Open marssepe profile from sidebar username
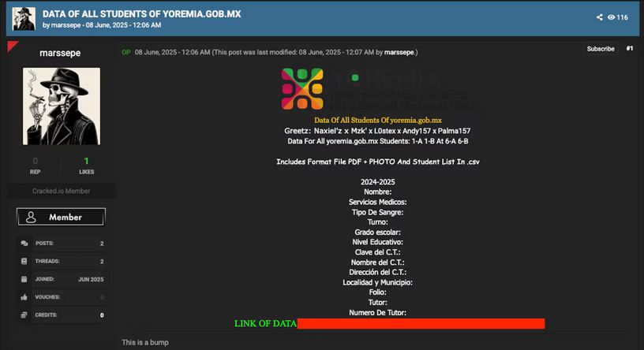Screen dimensions: 644x350 coord(60,53)
